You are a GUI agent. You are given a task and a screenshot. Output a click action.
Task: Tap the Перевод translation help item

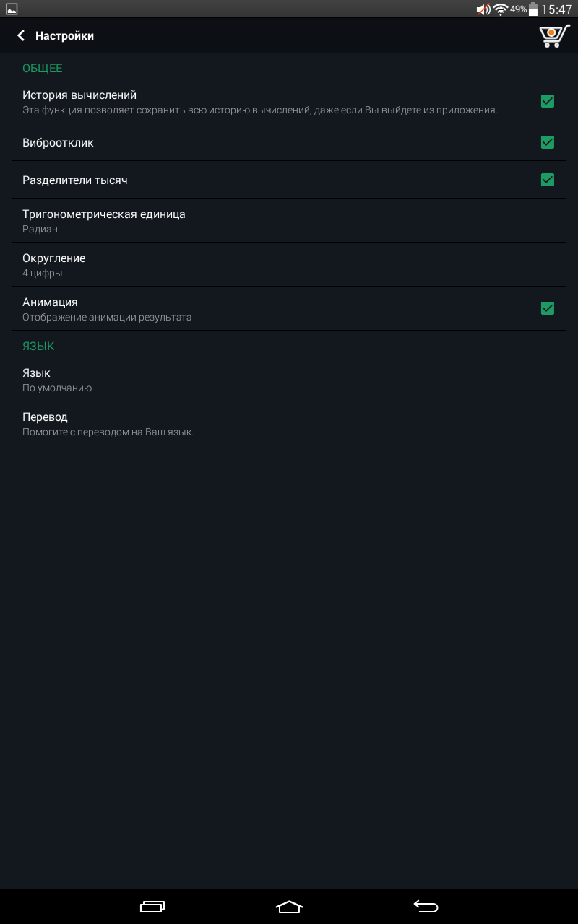point(289,424)
